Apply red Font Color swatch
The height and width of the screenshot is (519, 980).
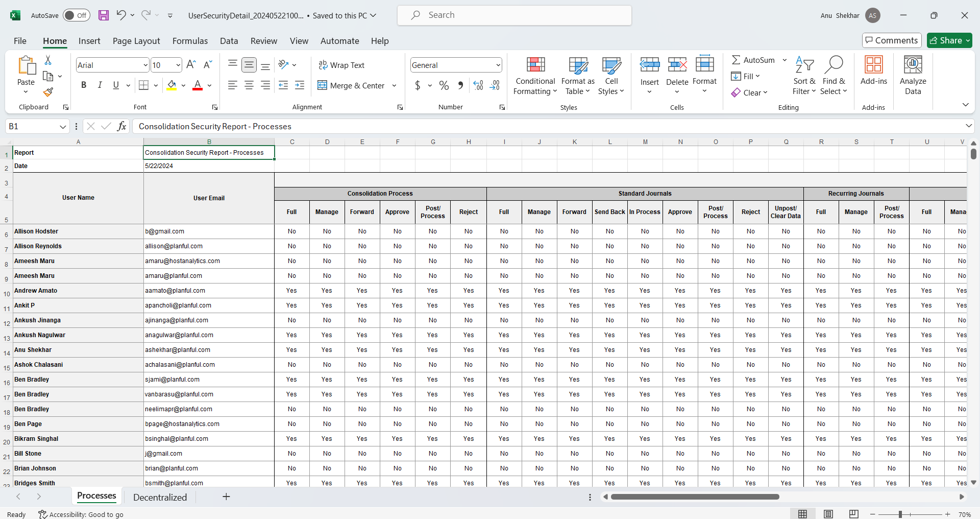coord(198,85)
